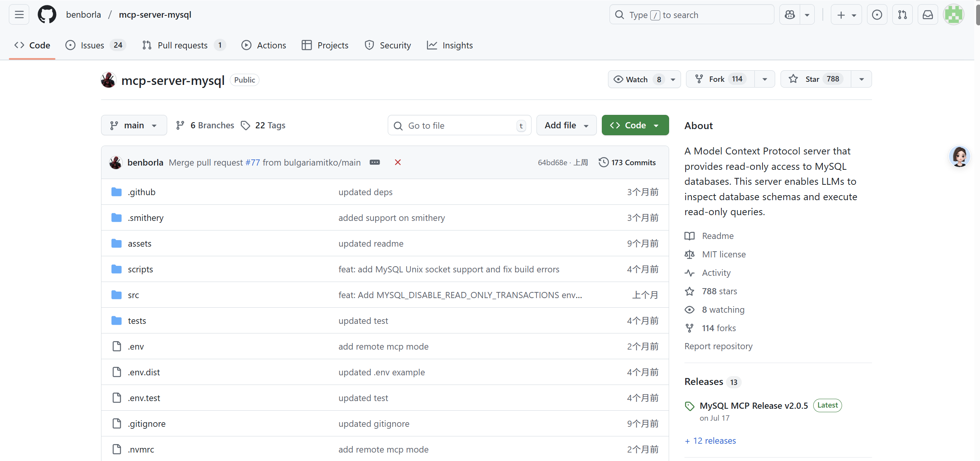The height and width of the screenshot is (461, 980).
Task: Watch the repository with eye button
Action: 637,79
